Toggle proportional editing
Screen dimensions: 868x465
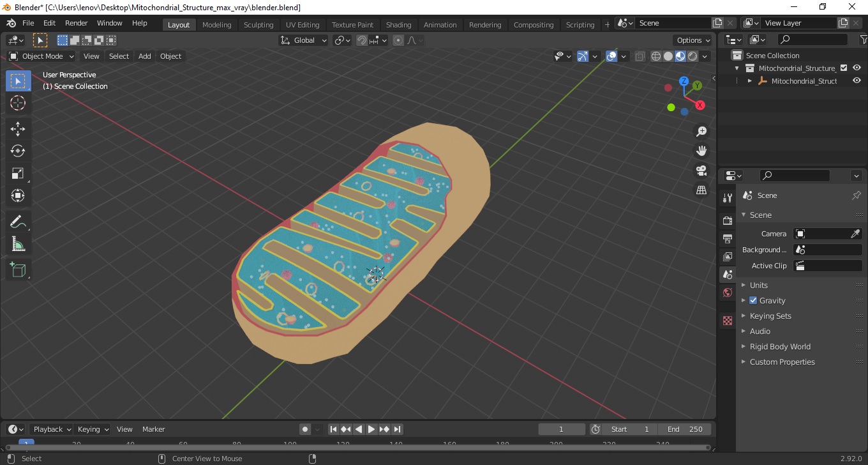[x=398, y=40]
